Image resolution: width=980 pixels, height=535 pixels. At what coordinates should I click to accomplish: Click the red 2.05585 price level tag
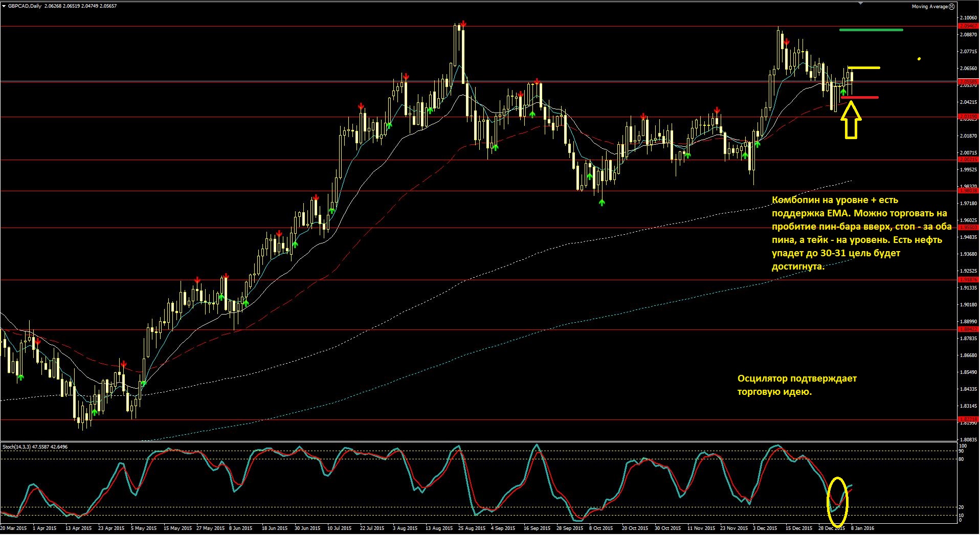pyautogui.click(x=968, y=81)
